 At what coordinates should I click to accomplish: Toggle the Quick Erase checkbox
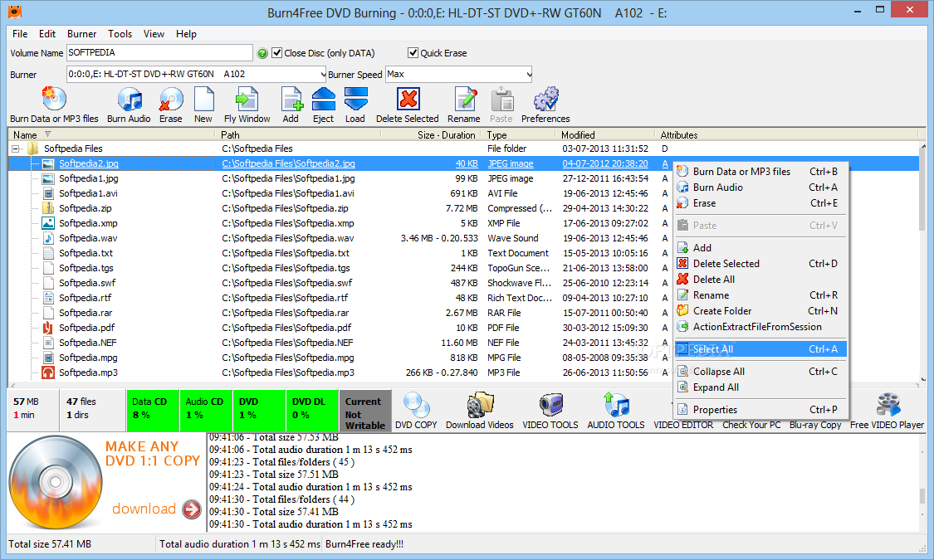tap(413, 52)
